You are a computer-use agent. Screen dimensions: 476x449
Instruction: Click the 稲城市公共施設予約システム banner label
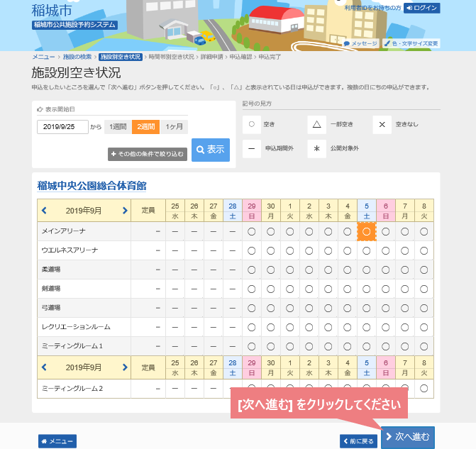click(x=74, y=25)
